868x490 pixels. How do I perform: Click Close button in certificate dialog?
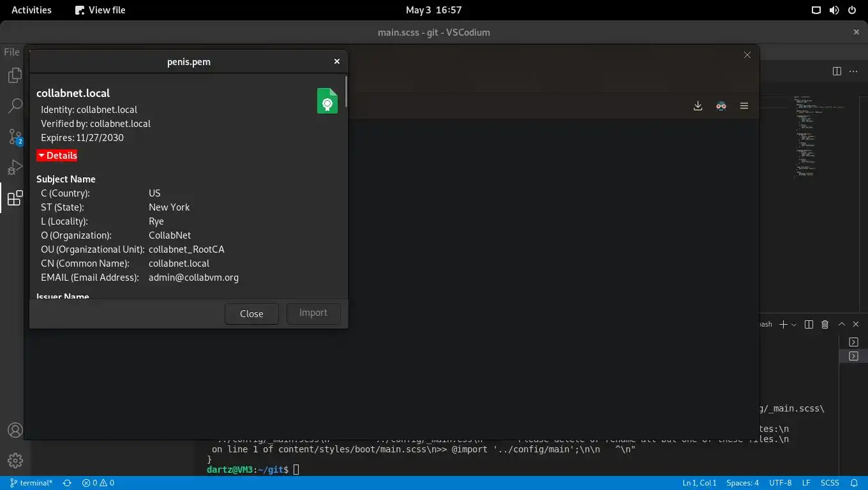pos(251,313)
